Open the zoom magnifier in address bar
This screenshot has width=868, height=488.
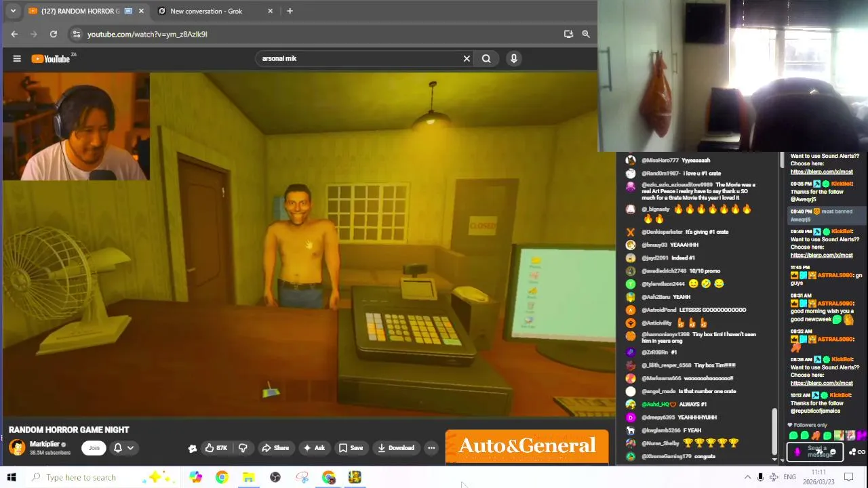(586, 34)
